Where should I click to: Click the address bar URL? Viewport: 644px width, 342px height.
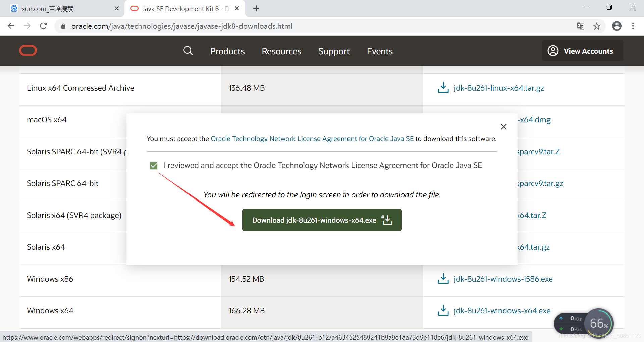[182, 26]
